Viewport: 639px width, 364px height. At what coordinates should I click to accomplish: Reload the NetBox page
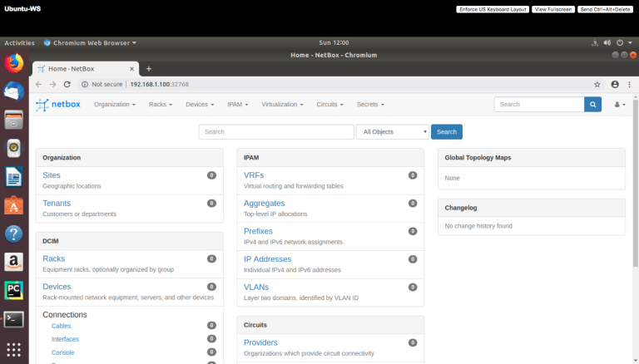pyautogui.click(x=67, y=84)
